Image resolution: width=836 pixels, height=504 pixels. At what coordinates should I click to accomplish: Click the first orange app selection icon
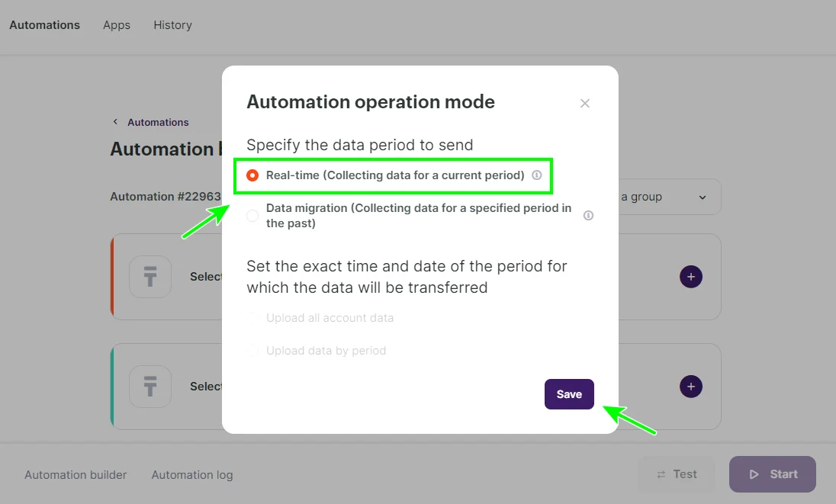[150, 277]
